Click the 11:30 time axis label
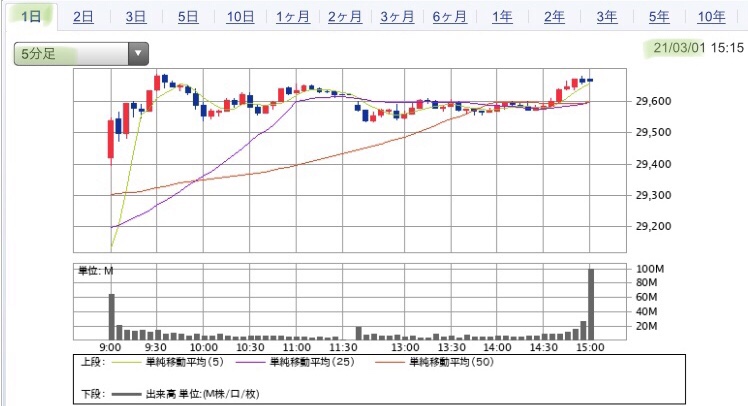Image resolution: width=748 pixels, height=406 pixels. tap(343, 347)
